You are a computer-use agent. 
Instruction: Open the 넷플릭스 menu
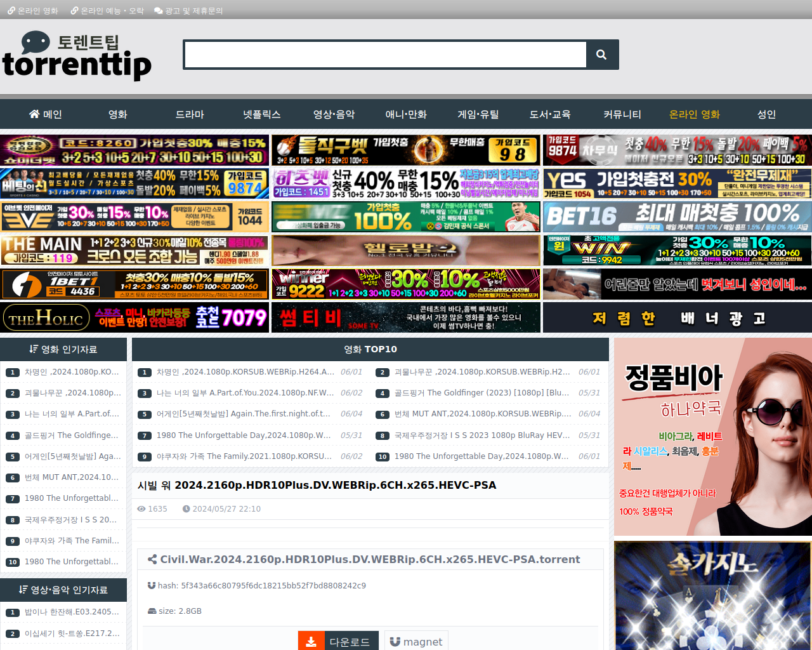pos(262,114)
